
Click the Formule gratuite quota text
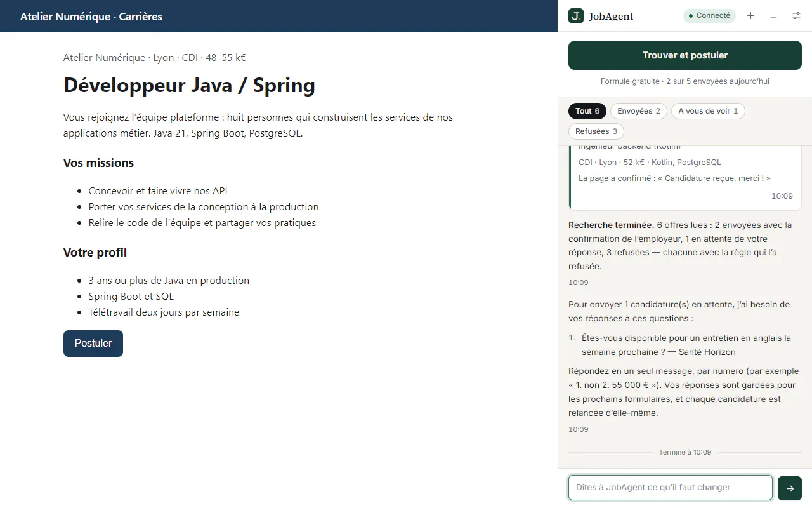tap(685, 81)
